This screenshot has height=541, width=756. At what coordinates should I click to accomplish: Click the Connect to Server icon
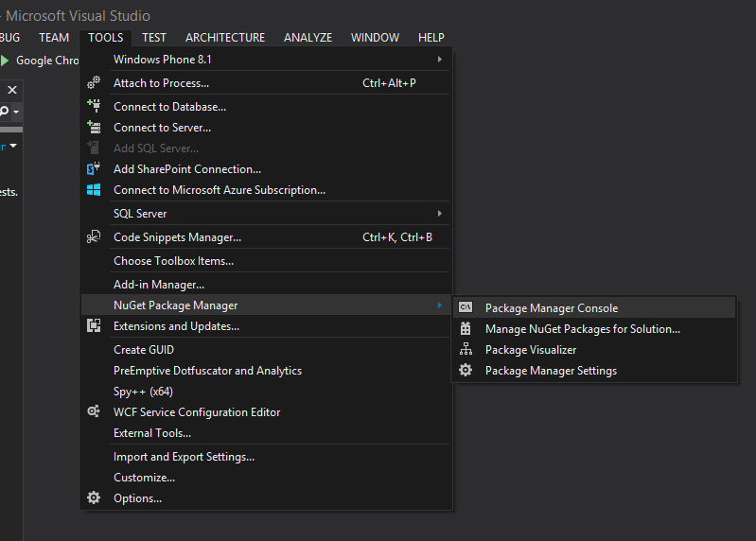94,127
